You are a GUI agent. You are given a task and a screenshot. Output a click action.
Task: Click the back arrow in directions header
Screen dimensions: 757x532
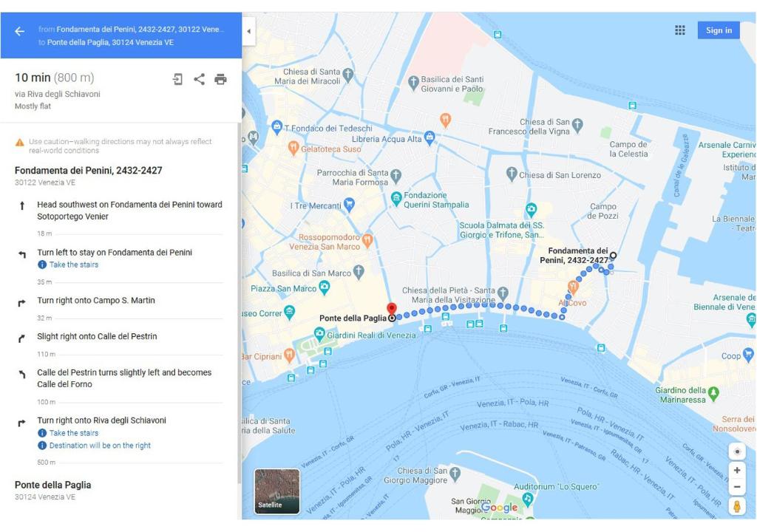pyautogui.click(x=20, y=31)
